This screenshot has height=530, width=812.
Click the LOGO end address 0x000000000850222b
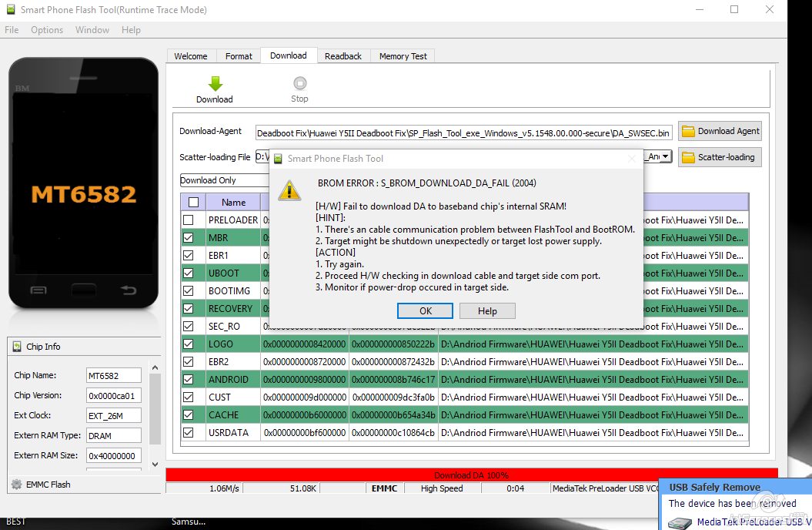point(393,344)
